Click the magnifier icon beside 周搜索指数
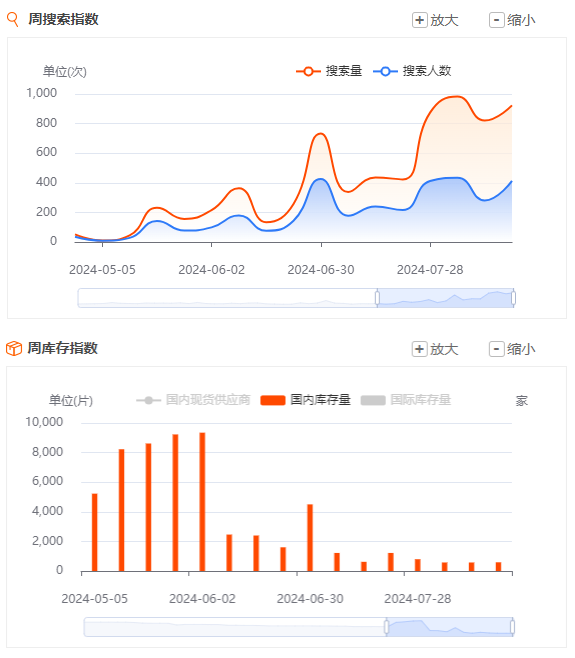Image resolution: width=575 pixels, height=658 pixels. (x=13, y=19)
